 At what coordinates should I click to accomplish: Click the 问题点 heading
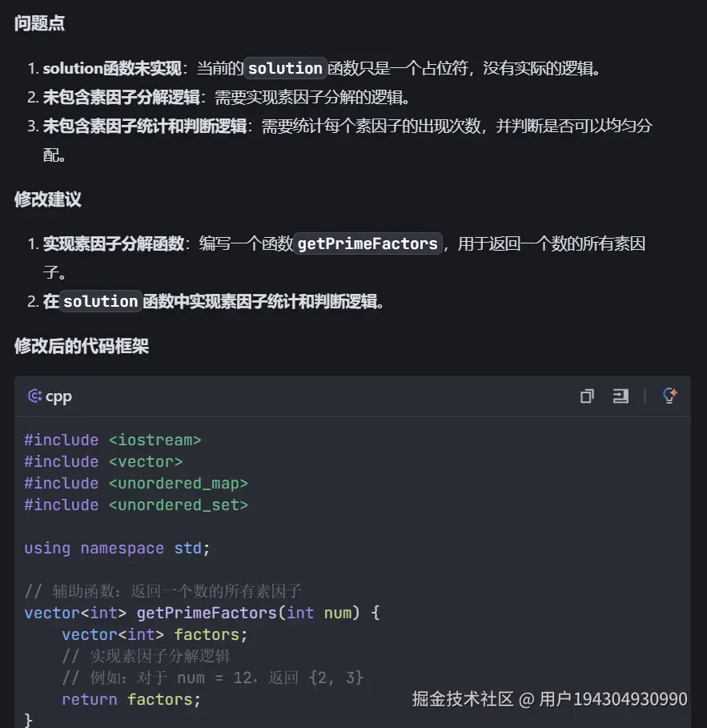pyautogui.click(x=39, y=24)
